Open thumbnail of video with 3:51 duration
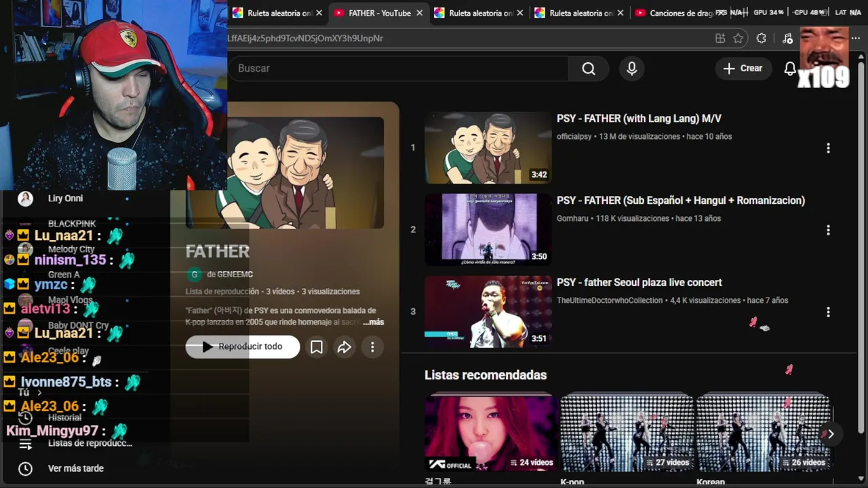 [x=488, y=312]
